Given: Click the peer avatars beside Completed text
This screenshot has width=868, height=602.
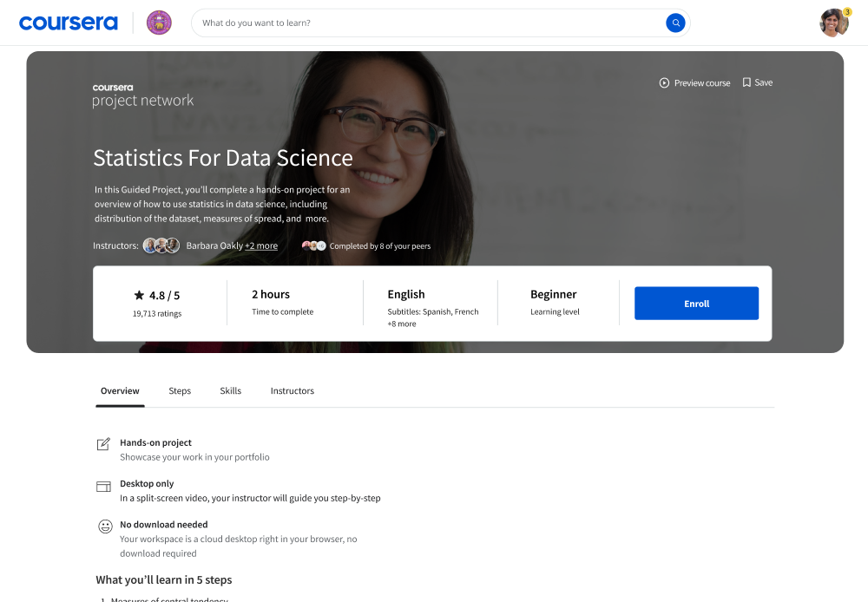Looking at the screenshot, I should (x=314, y=245).
